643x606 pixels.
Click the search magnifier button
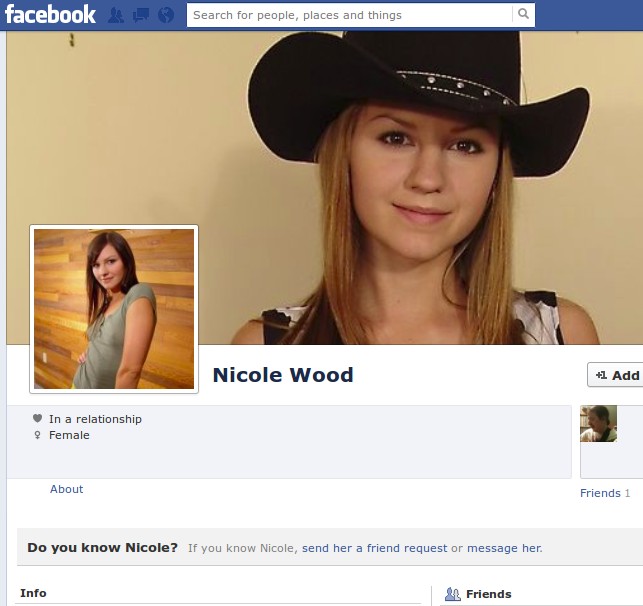(x=523, y=14)
